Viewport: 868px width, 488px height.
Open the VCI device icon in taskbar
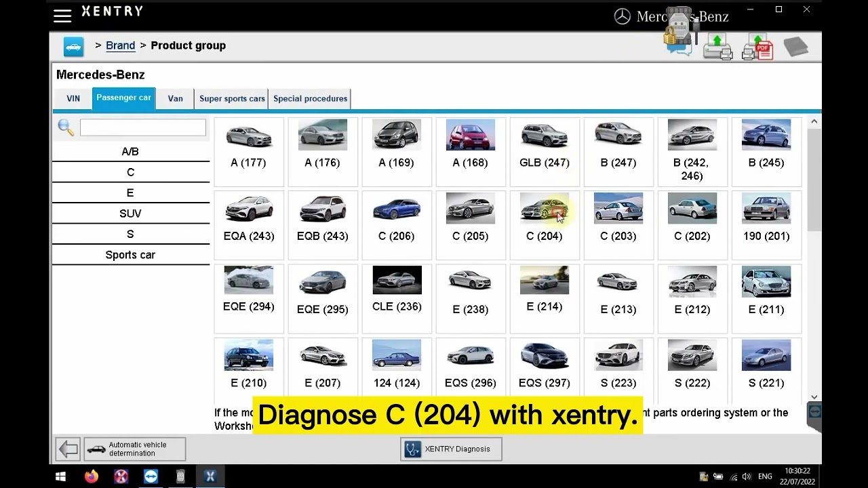click(180, 476)
